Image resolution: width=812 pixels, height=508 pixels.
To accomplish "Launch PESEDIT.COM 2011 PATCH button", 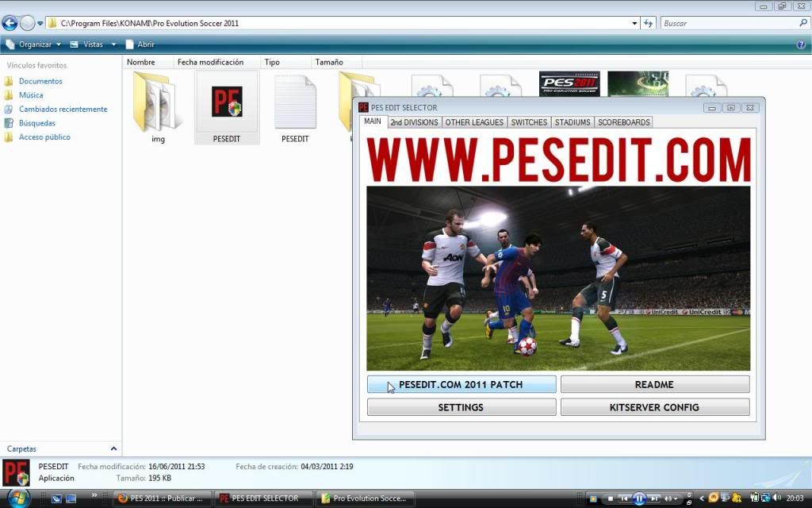I will click(461, 384).
